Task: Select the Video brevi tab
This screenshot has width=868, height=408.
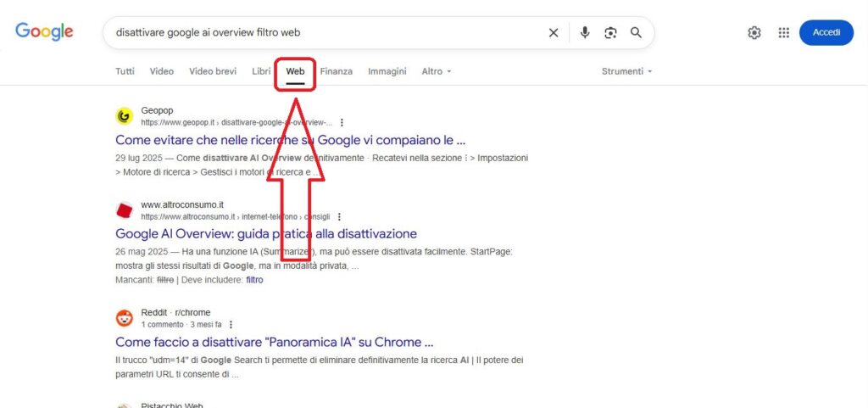Action: (x=213, y=71)
